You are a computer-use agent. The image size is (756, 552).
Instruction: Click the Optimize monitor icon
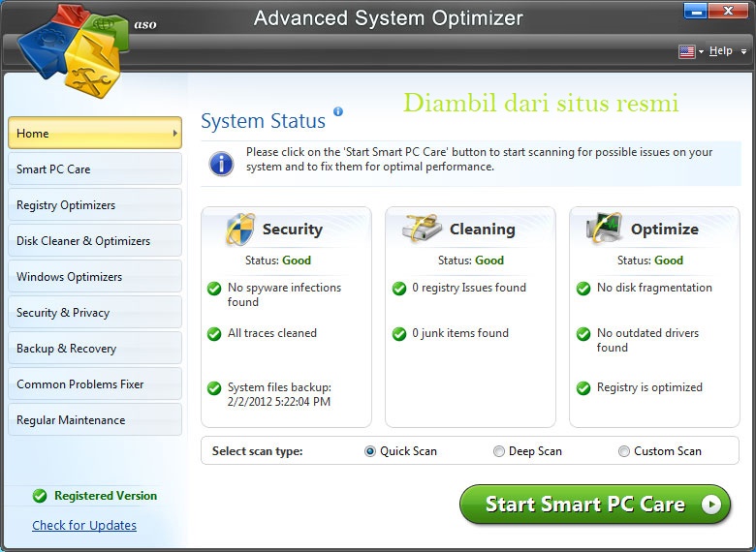point(604,228)
